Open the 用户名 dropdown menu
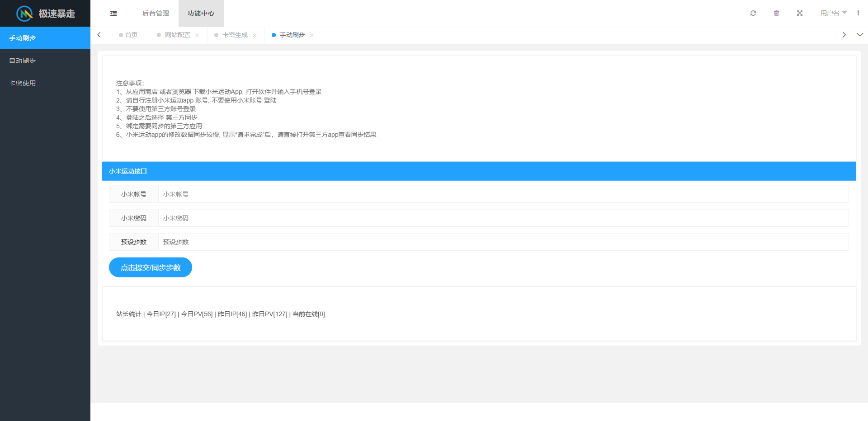Screen dimensions: 868x421 tap(833, 13)
